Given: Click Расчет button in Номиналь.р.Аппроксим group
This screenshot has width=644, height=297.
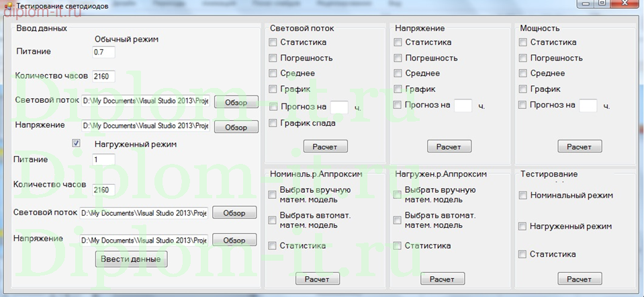Looking at the screenshot, I should click(x=318, y=279).
